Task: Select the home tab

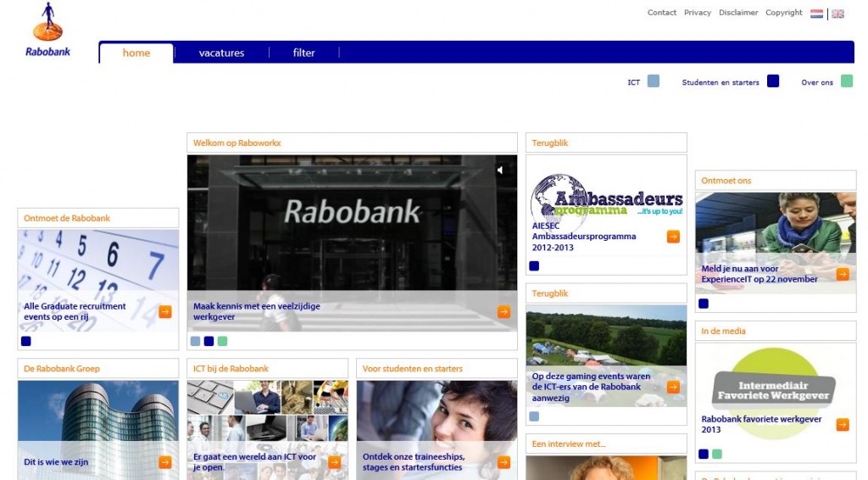Action: coord(136,53)
